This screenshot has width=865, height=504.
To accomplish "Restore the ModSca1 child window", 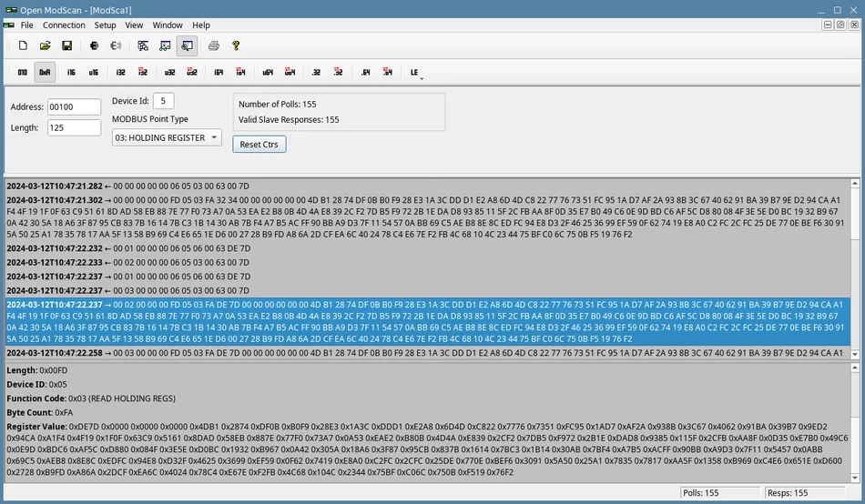I will point(840,25).
